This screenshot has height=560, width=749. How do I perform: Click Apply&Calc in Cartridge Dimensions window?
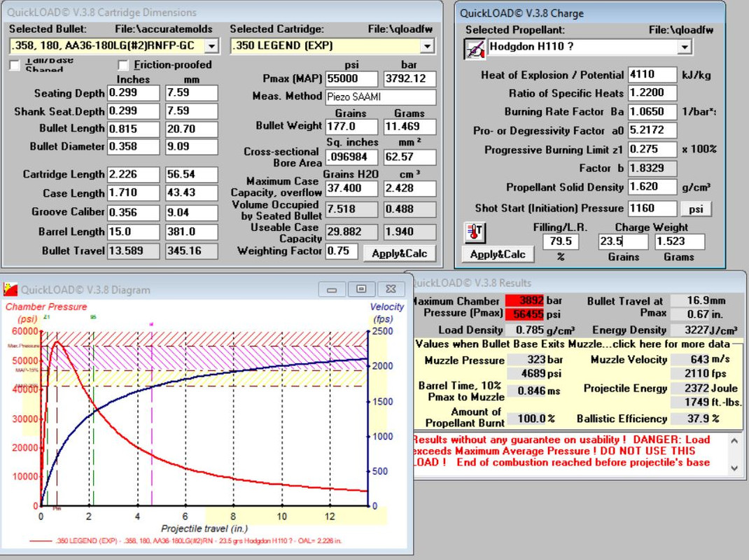399,253
